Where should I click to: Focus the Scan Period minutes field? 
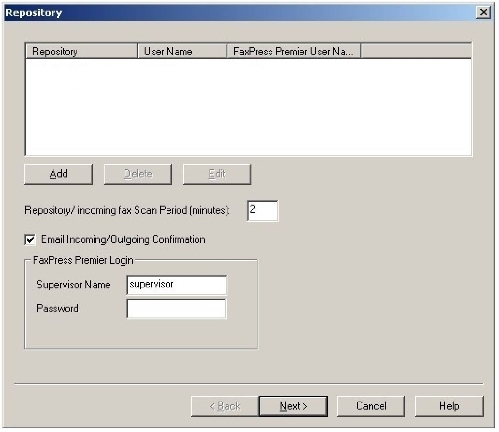pos(263,211)
